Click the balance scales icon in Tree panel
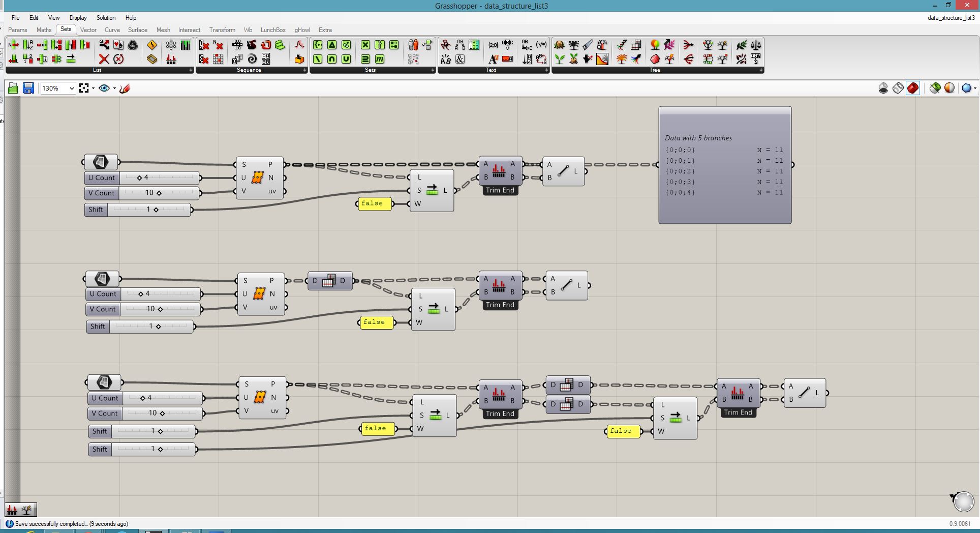This screenshot has width=980, height=533. coord(756,45)
